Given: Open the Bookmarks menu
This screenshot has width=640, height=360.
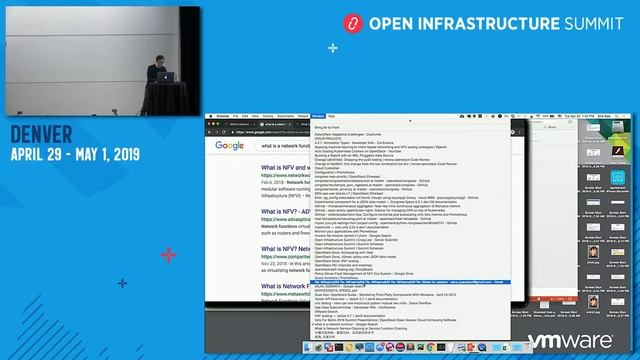Looking at the screenshot, I should (x=286, y=116).
